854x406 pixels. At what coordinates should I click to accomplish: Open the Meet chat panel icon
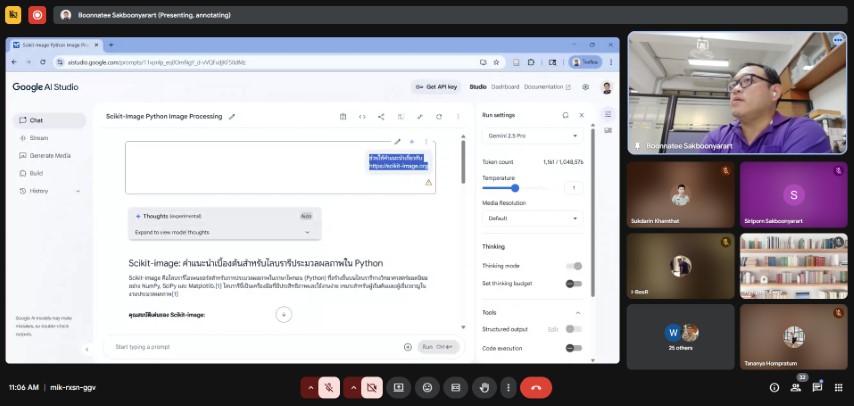pyautogui.click(x=818, y=387)
